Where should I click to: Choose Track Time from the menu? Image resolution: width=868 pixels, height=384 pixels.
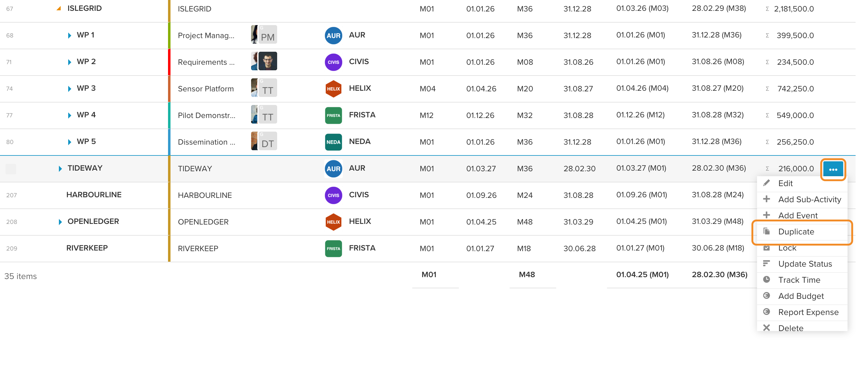pos(802,280)
